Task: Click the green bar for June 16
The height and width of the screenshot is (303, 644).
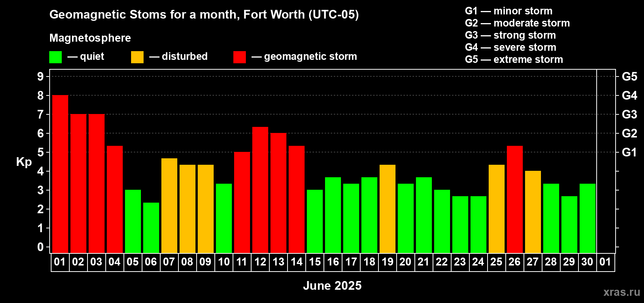Action: tap(333, 215)
